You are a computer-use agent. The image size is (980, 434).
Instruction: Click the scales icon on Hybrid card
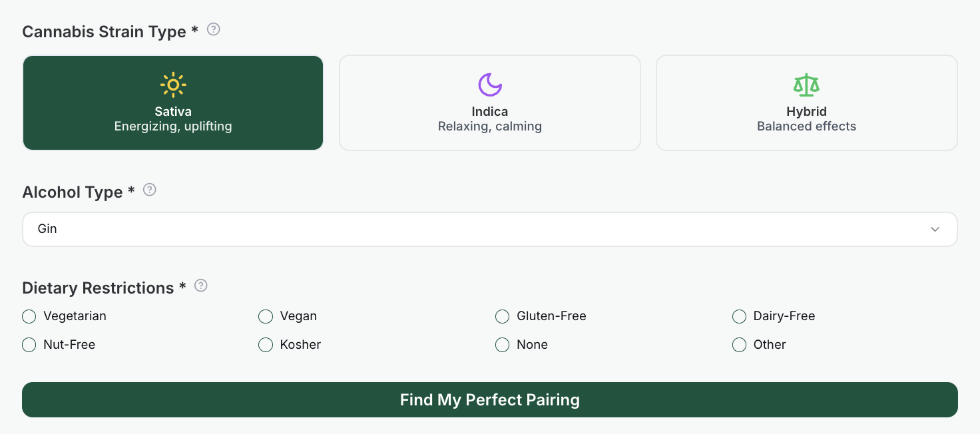pyautogui.click(x=806, y=85)
